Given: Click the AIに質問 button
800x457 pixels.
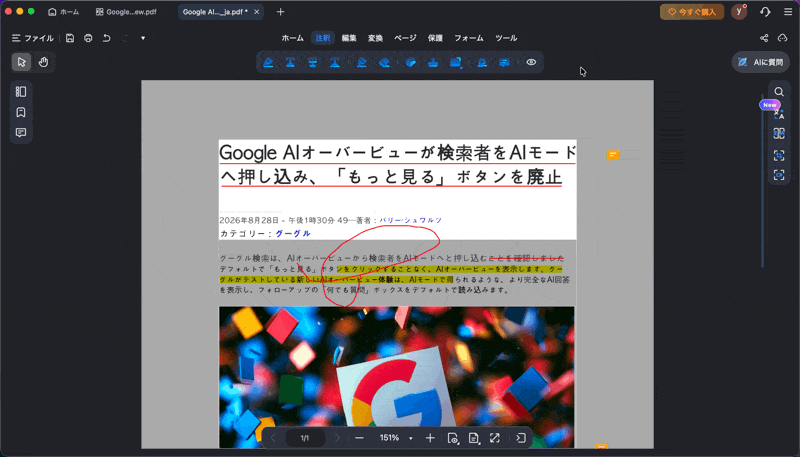Looking at the screenshot, I should tap(761, 62).
